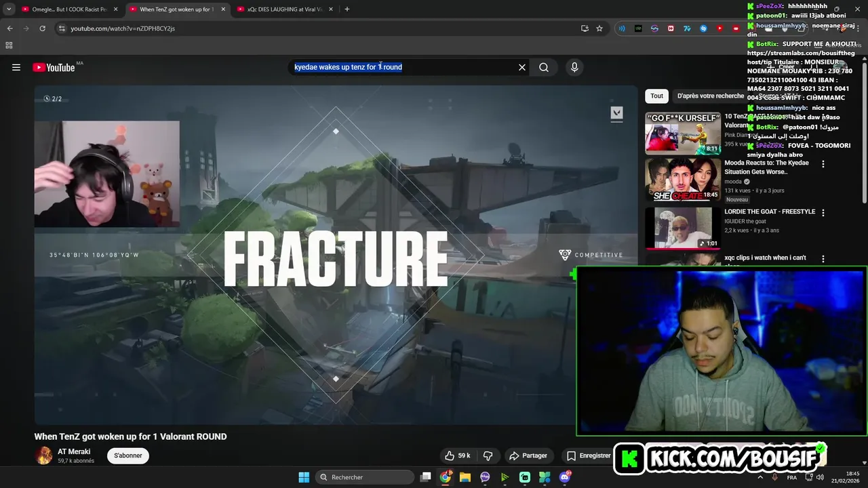Select the When TenZ got woken up tab

tap(176, 9)
